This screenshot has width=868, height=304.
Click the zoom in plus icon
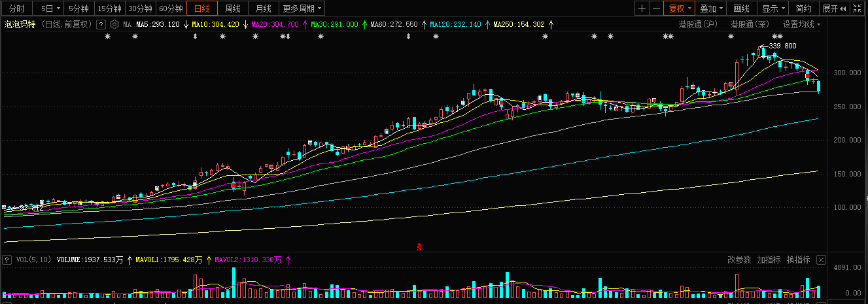tap(642, 8)
